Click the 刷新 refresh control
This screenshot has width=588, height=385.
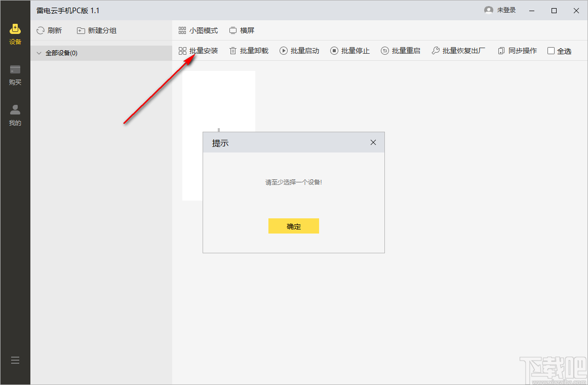[49, 30]
